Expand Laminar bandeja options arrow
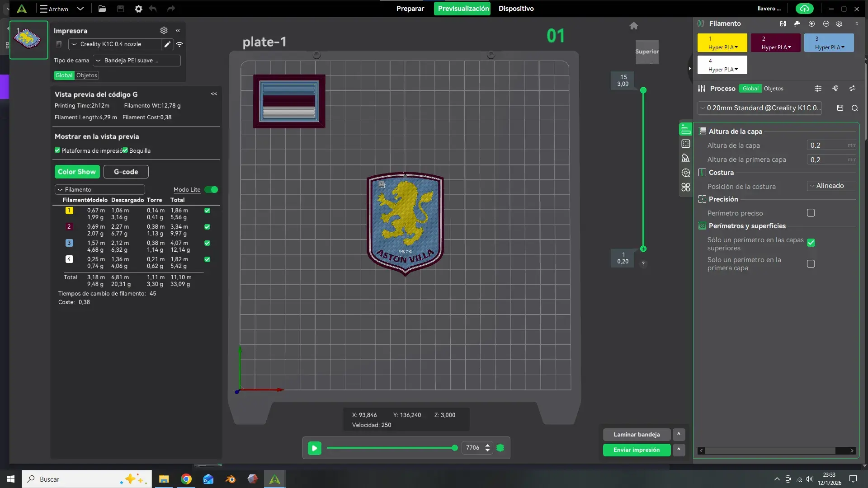The width and height of the screenshot is (868, 488). 679,434
